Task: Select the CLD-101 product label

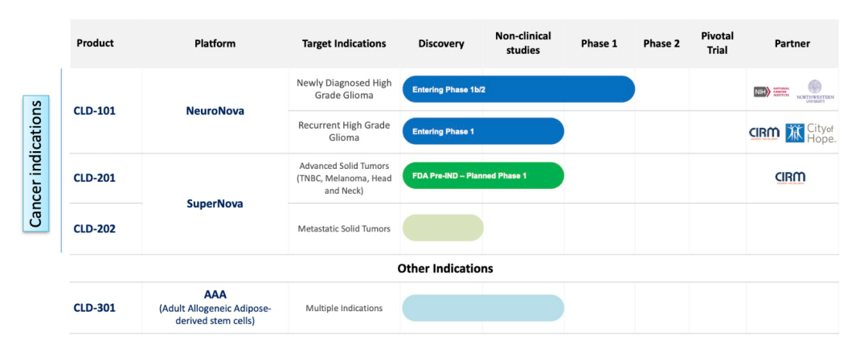Action: click(94, 111)
